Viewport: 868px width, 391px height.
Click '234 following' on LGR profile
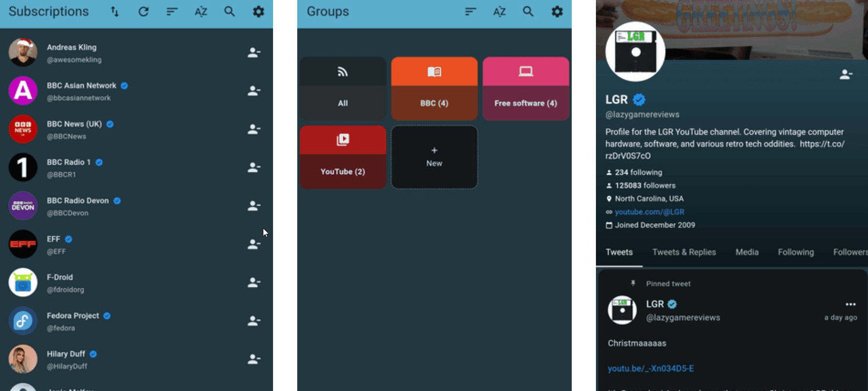(x=638, y=172)
